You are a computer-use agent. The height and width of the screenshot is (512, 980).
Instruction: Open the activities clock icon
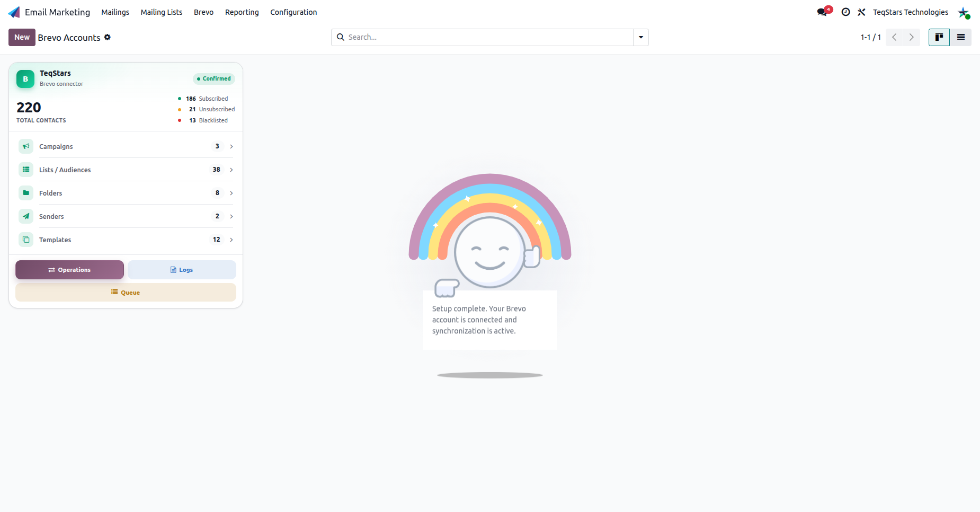[846, 12]
